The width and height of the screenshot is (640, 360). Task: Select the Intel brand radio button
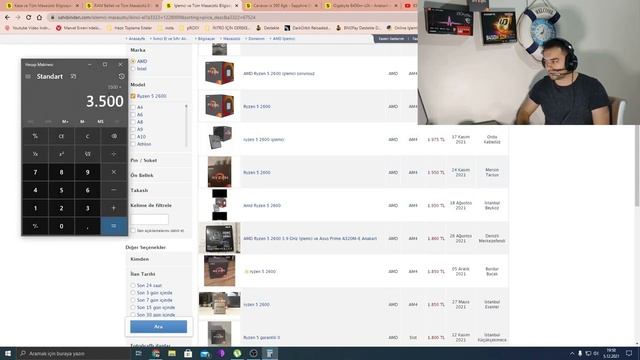(x=133, y=69)
